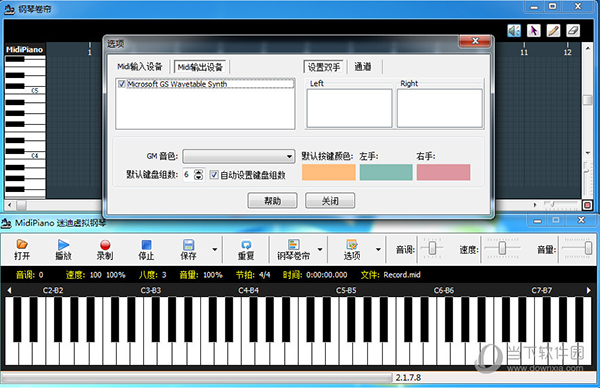The width and height of the screenshot is (600, 388).
Task: Click the 钢琴卷帘 window title icon
Action: (x=9, y=9)
